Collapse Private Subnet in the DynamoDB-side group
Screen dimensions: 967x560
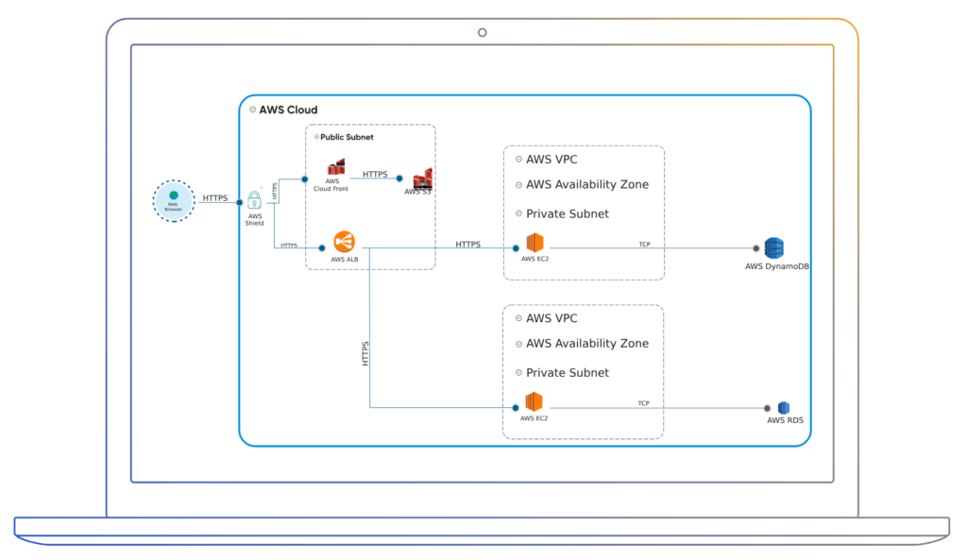[x=518, y=214]
